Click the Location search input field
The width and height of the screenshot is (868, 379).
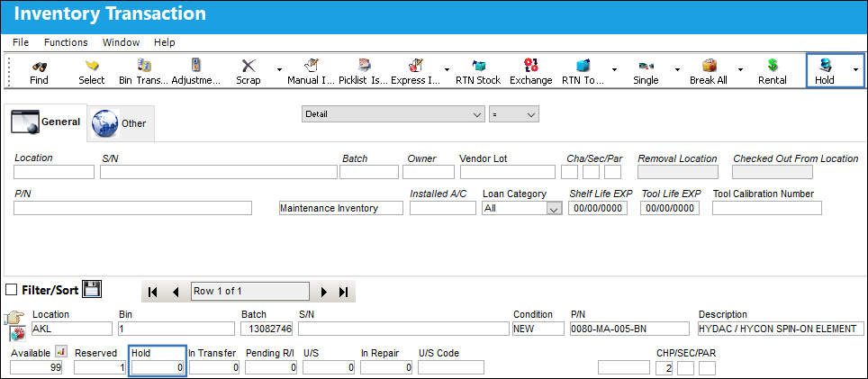[54, 172]
